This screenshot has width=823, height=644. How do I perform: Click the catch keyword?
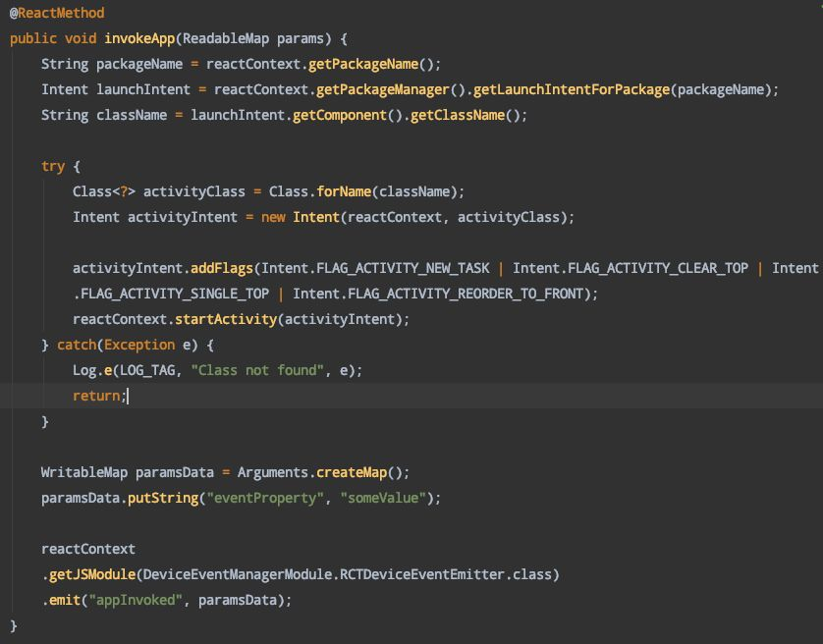[x=77, y=345]
